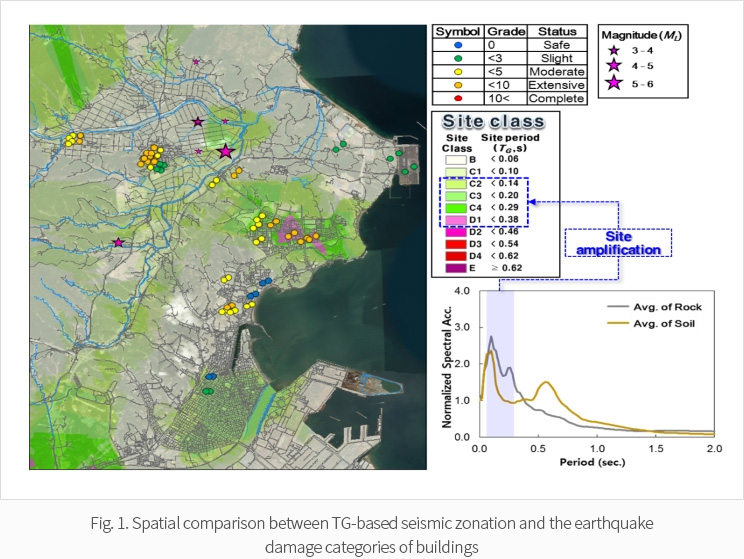This screenshot has width=744, height=559.
Task: Select the green Slight symbol in legend table
Action: click(457, 58)
